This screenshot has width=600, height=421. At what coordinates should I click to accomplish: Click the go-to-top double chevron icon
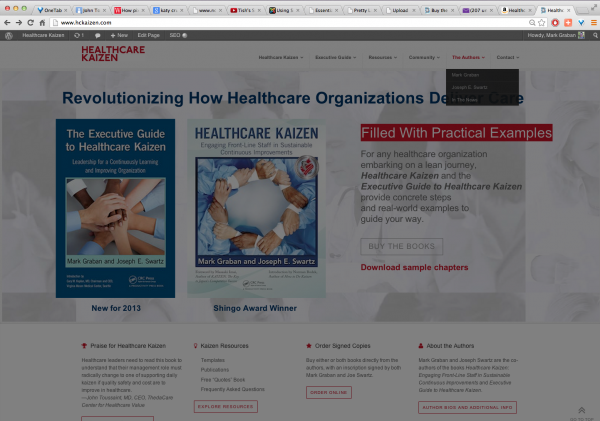[x=581, y=411]
